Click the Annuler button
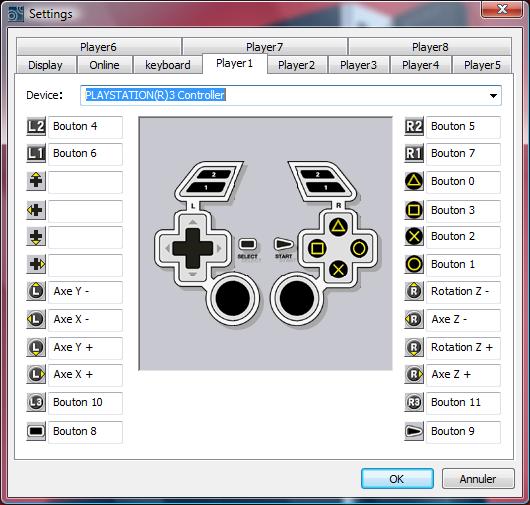This screenshot has height=505, width=530. pos(478,479)
